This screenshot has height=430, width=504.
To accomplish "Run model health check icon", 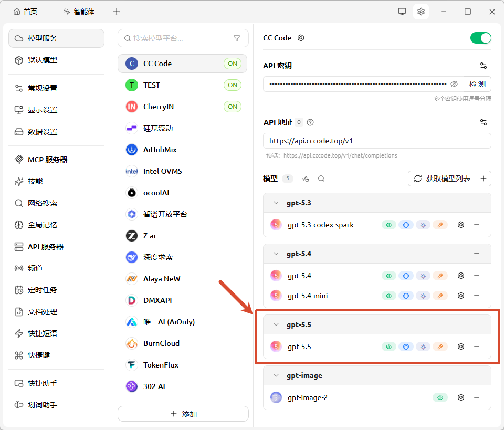I will (x=306, y=179).
